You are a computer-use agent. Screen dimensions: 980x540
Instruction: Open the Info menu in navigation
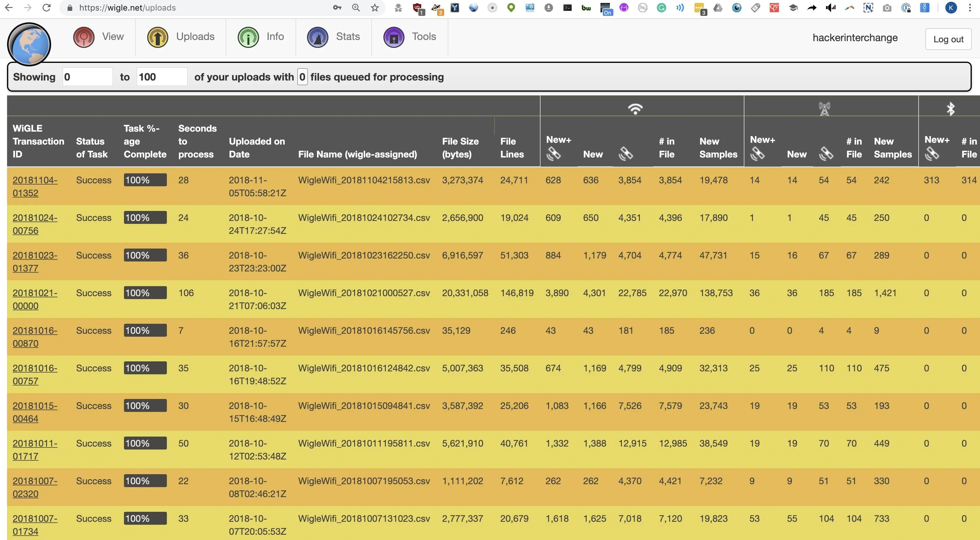pos(261,37)
